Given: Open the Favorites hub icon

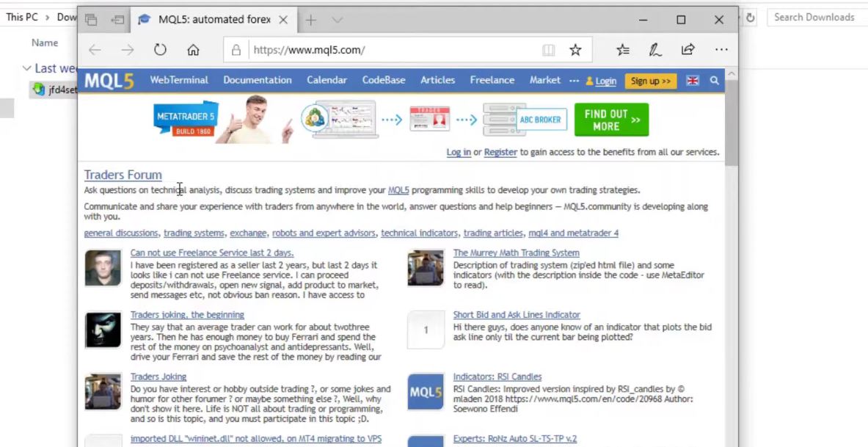Looking at the screenshot, I should (622, 50).
